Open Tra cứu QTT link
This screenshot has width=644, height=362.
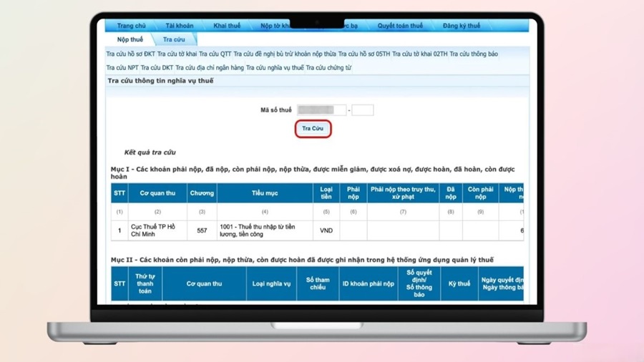coord(215,54)
